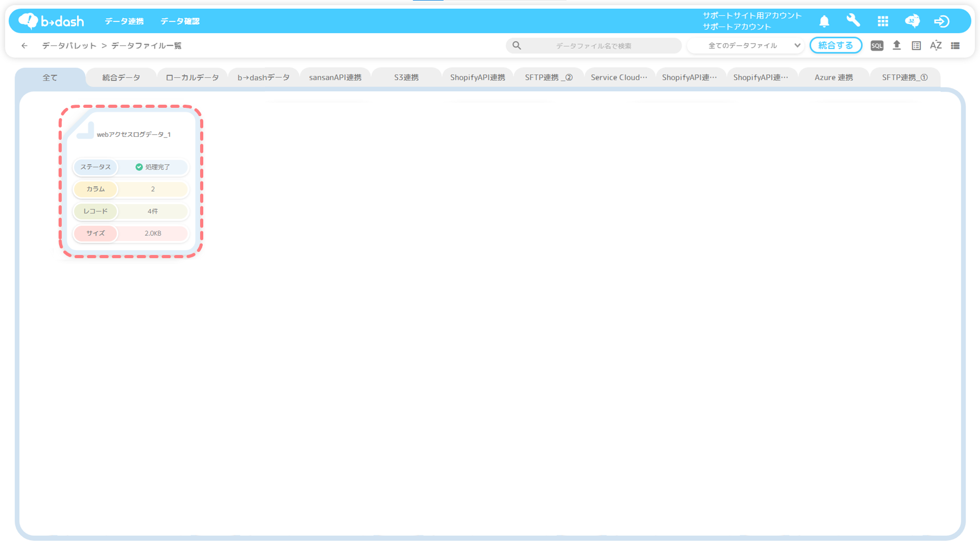Viewport: 980px width, 551px height.
Task: Click the 2.0KB size value
Action: point(152,233)
